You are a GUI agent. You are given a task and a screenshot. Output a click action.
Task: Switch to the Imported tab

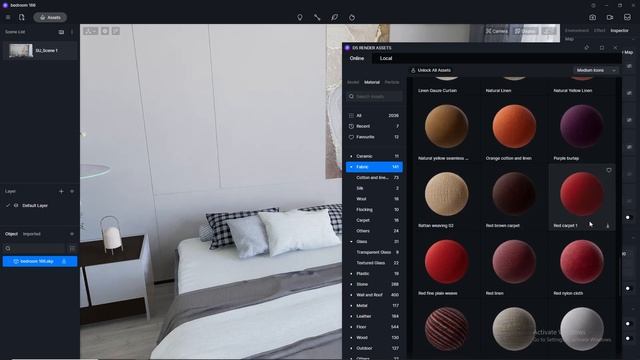click(31, 234)
